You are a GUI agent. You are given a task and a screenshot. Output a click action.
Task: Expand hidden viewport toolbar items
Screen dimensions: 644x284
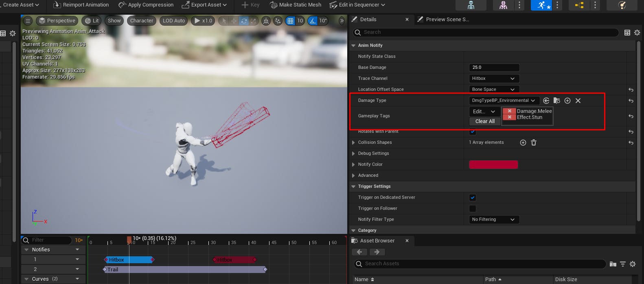[x=342, y=21]
